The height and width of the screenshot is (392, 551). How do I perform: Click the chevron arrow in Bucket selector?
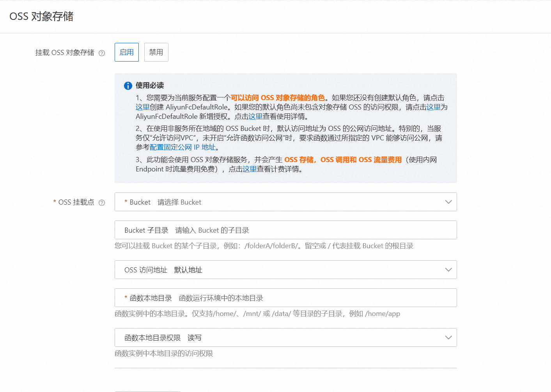pyautogui.click(x=448, y=202)
